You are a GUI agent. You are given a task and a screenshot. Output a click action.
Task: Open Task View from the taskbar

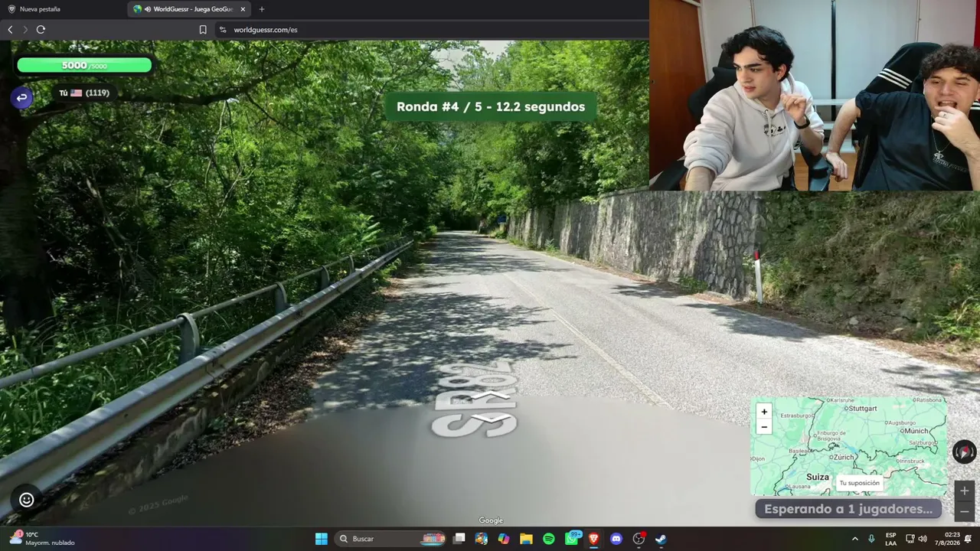point(459,539)
